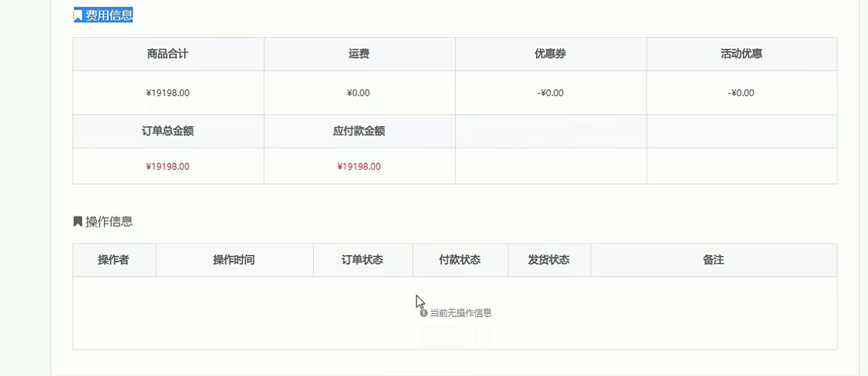Click the 商品合计 column header
This screenshot has height=376, width=868.
click(168, 54)
